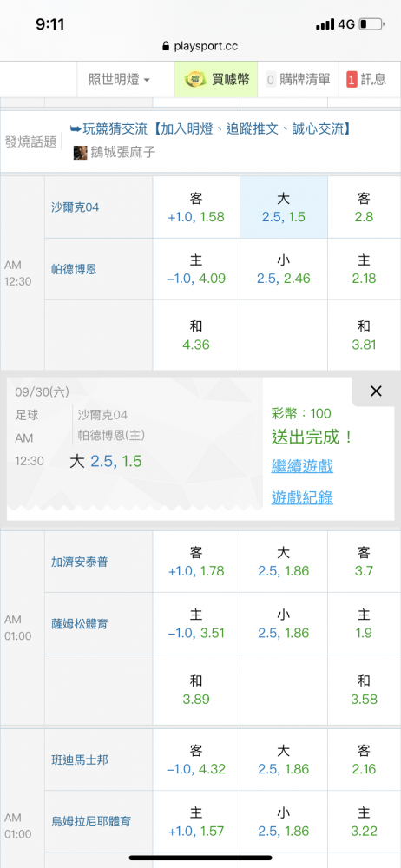Close the bet confirmation slip

(x=376, y=391)
